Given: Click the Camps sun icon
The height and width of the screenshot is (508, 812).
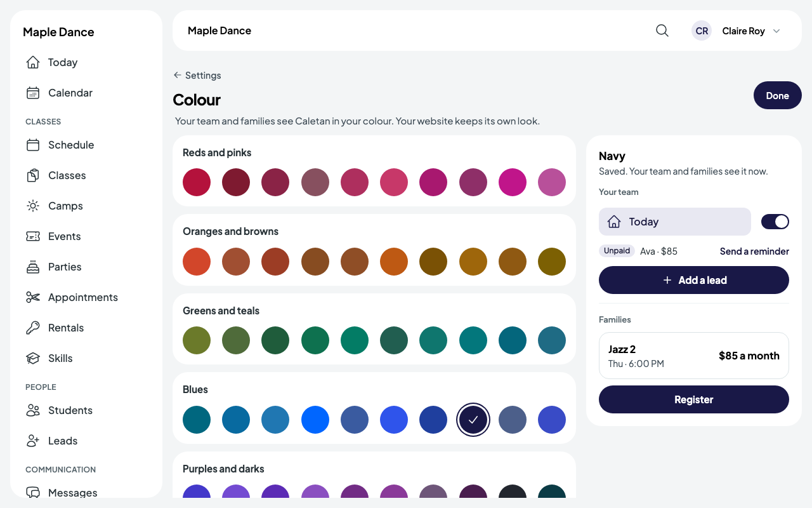Looking at the screenshot, I should [x=33, y=206].
